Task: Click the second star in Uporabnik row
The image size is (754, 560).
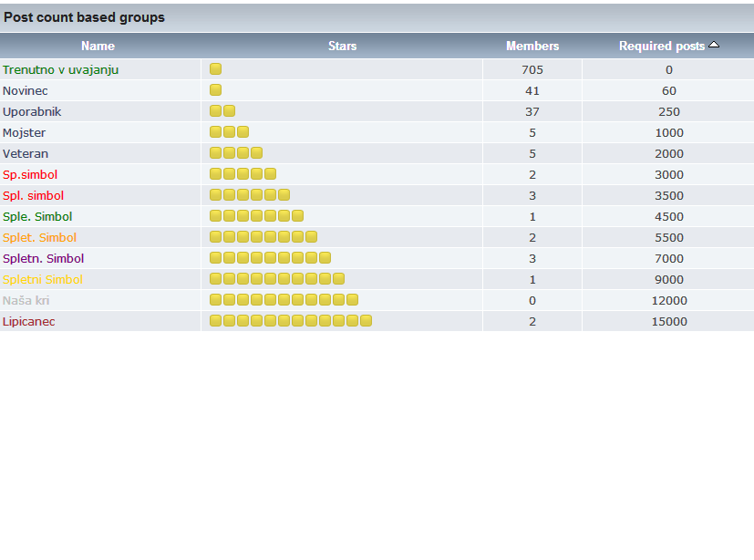Action: (230, 111)
